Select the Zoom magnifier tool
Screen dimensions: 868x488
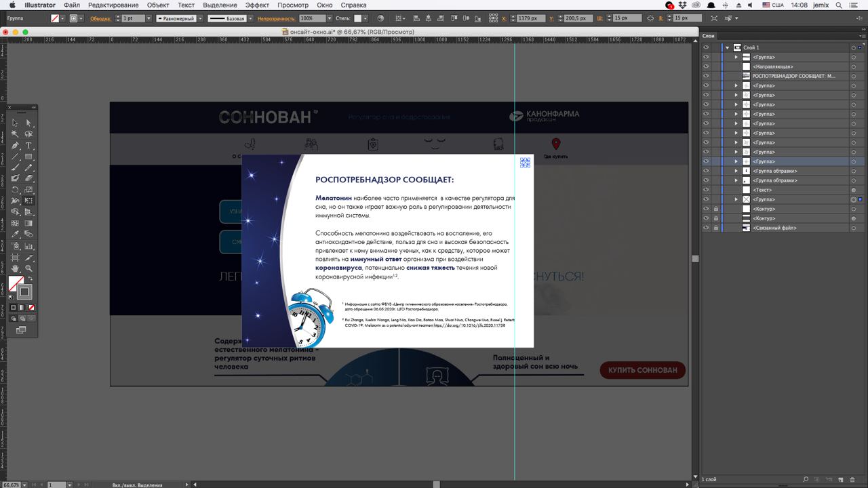[28, 267]
